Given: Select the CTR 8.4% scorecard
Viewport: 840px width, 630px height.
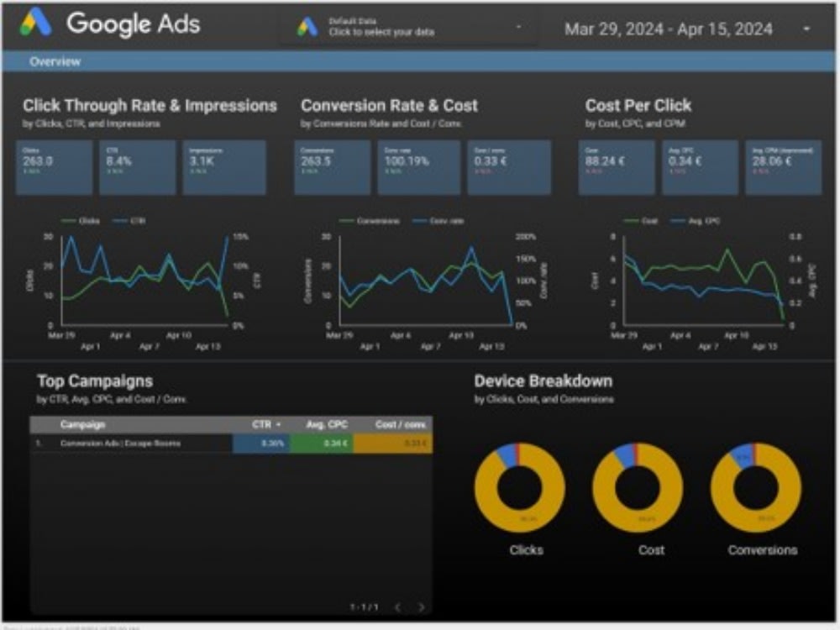Looking at the screenshot, I should pos(137,167).
